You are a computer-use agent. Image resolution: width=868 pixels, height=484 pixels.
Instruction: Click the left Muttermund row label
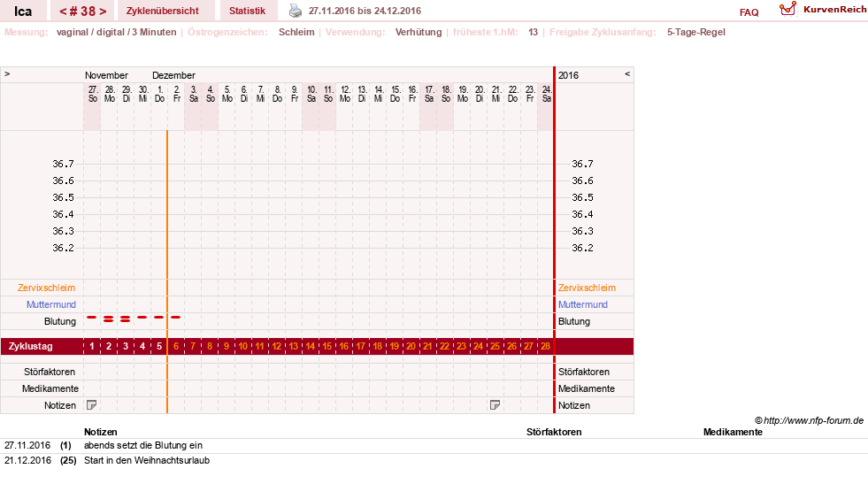[51, 304]
